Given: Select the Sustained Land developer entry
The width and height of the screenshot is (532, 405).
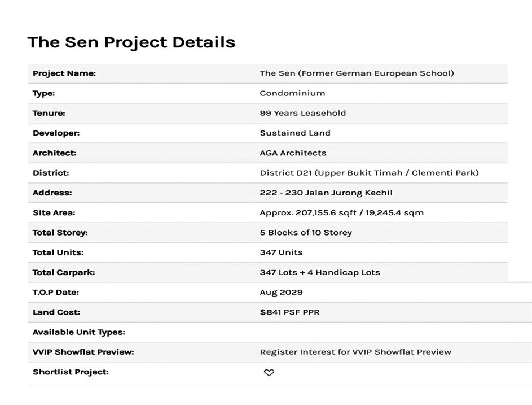Looking at the screenshot, I should (x=295, y=133).
